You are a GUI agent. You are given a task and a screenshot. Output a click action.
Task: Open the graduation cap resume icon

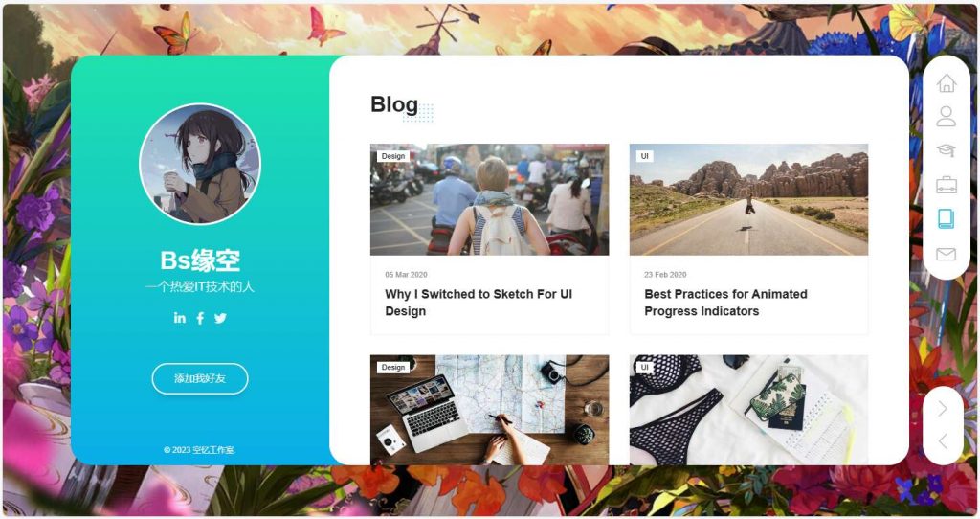(x=947, y=150)
